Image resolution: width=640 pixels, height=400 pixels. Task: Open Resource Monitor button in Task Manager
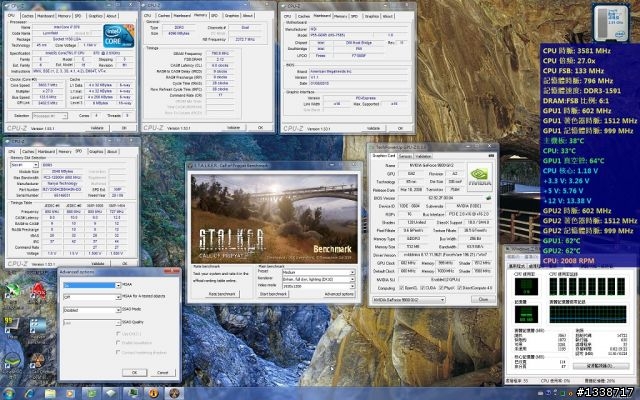[600, 366]
